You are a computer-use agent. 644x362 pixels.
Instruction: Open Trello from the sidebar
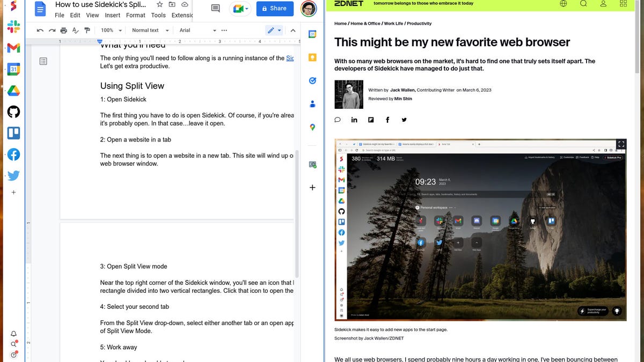tap(13, 133)
